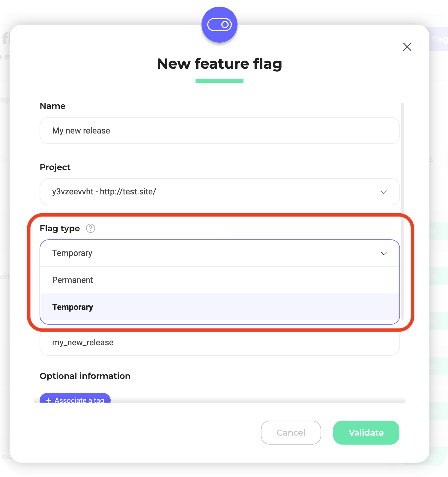The width and height of the screenshot is (448, 477).
Task: Click the Project field label
Action: (x=55, y=167)
